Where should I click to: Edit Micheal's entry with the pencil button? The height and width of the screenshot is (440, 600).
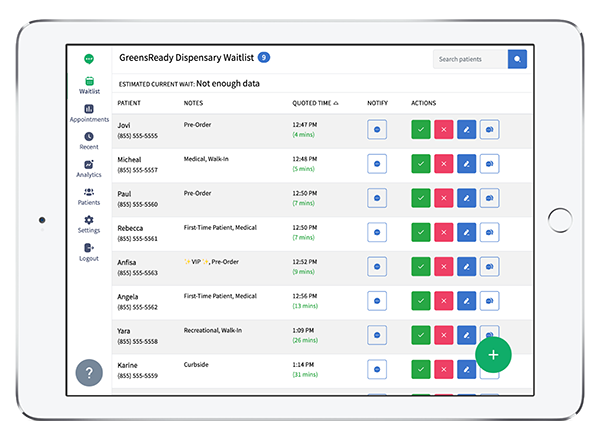pos(466,164)
